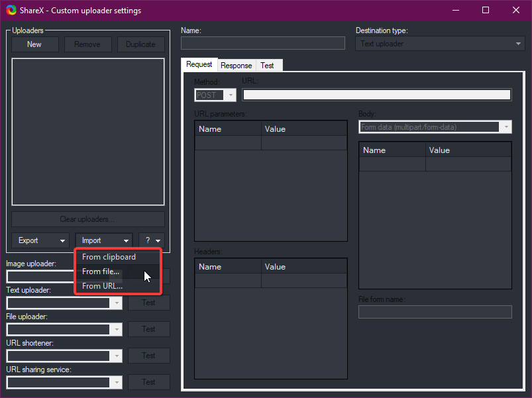532x398 pixels.
Task: Open the URL sharing service dropdown
Action: tap(64, 382)
